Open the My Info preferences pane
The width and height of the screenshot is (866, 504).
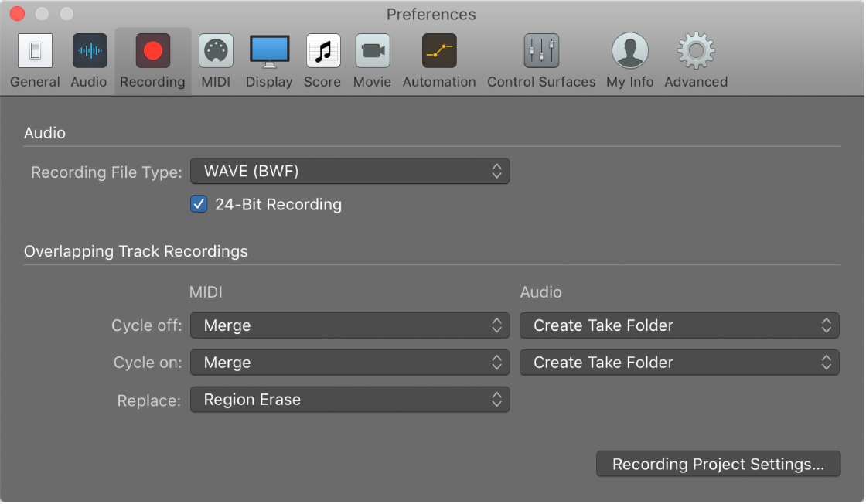[629, 60]
